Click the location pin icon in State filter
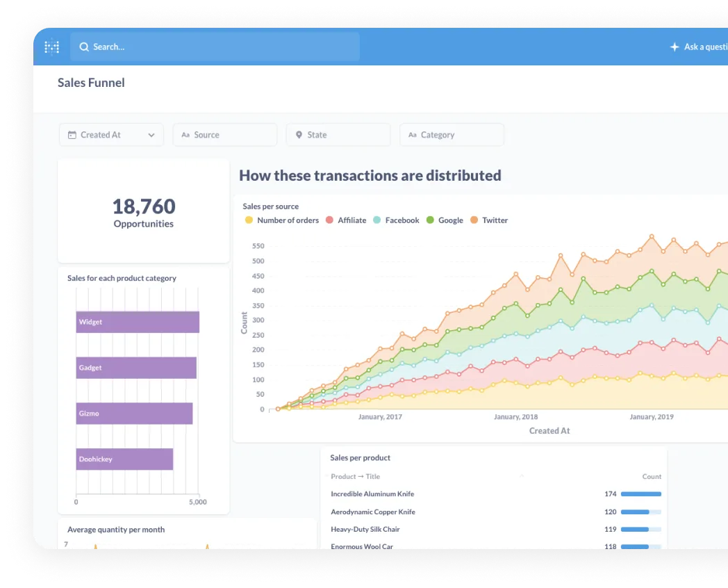Screen dimensions: 728x588 (x=299, y=135)
